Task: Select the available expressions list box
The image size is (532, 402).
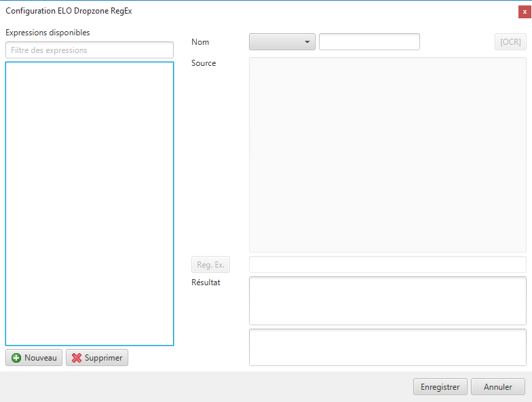Action: coord(90,204)
